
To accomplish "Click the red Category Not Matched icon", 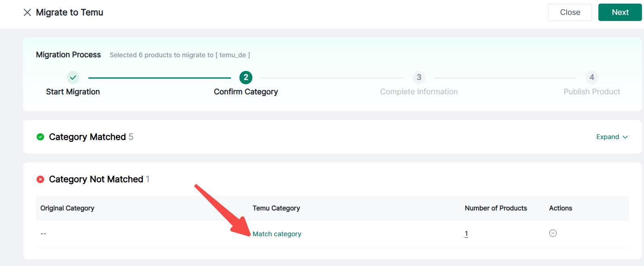I will pyautogui.click(x=40, y=179).
